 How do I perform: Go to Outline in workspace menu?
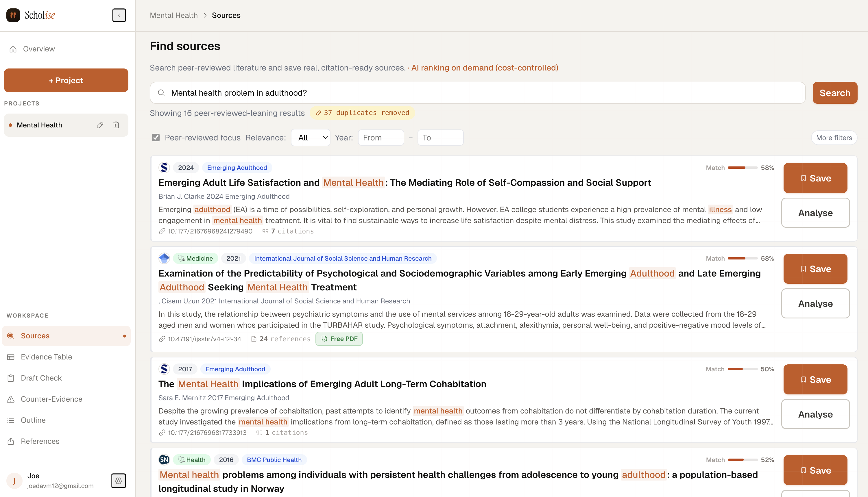click(x=33, y=420)
